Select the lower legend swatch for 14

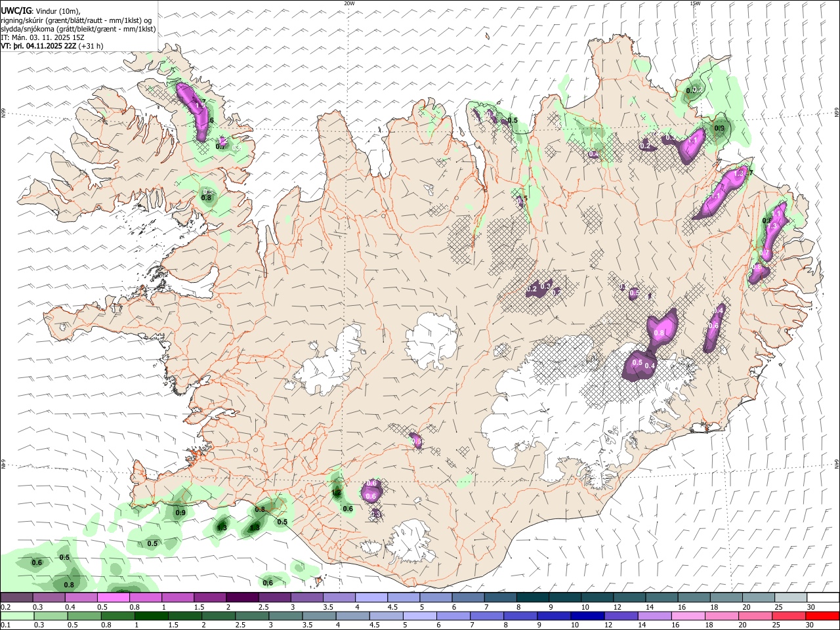point(655,616)
